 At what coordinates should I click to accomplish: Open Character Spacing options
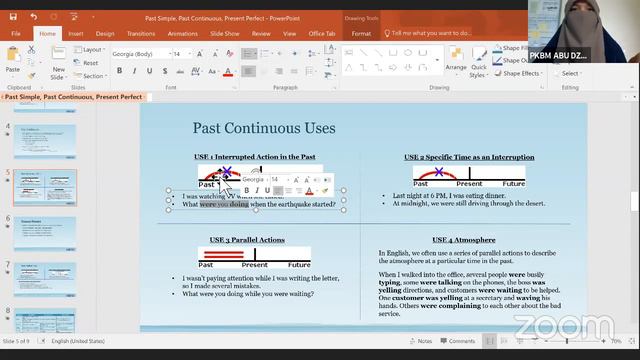coord(196,71)
